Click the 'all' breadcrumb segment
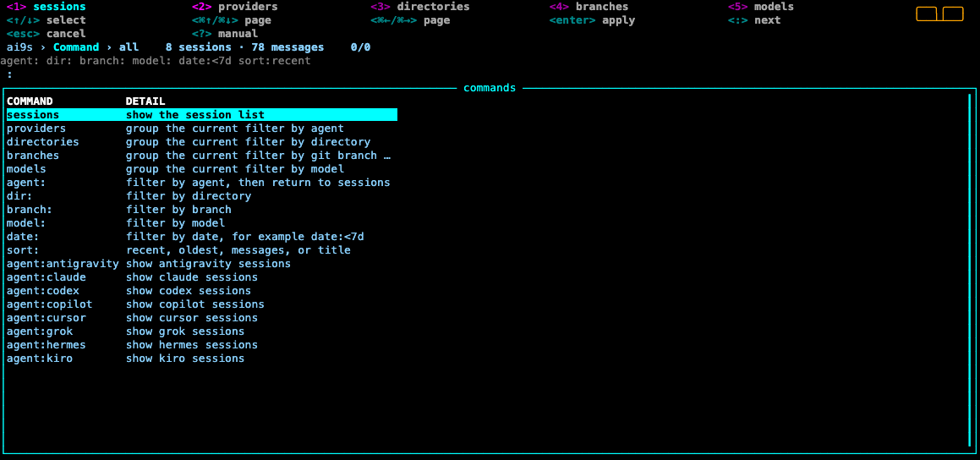 129,47
